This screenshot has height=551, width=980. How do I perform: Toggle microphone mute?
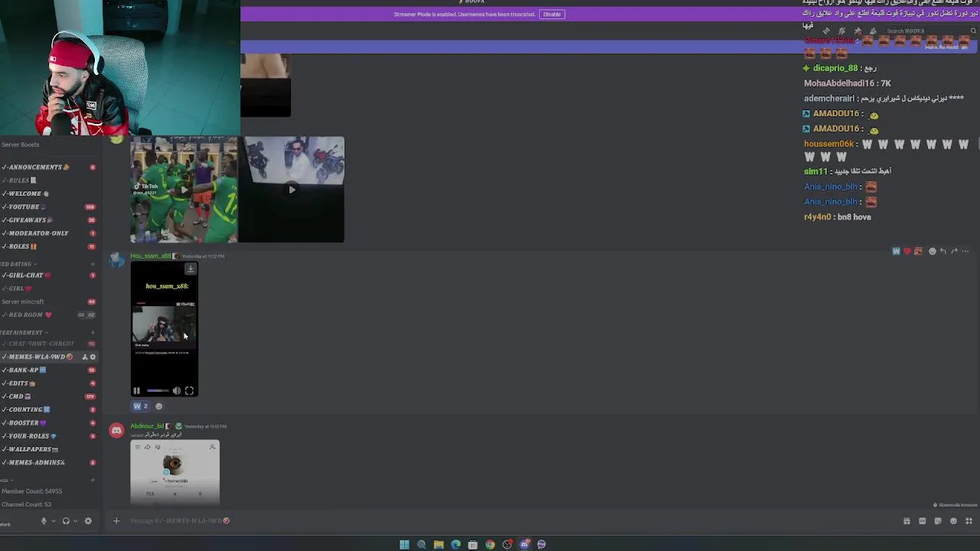point(44,521)
